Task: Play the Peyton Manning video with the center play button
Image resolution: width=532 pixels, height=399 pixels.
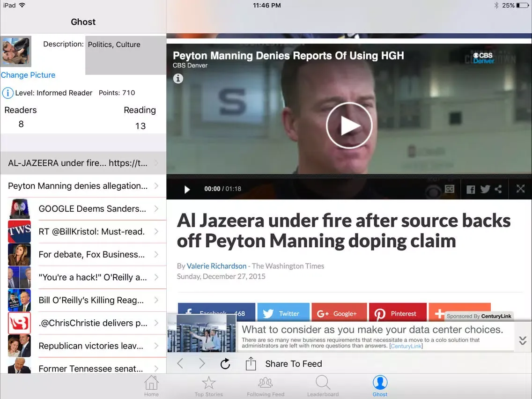Action: coord(349,126)
